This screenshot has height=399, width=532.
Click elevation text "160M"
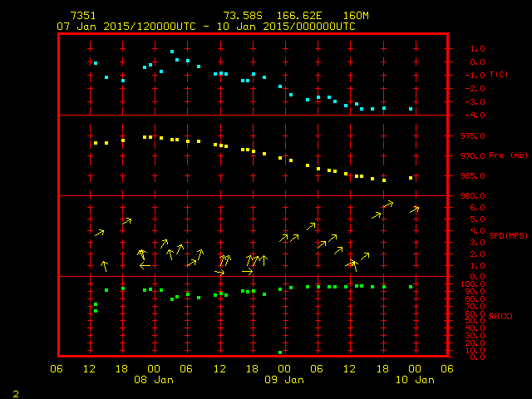(x=356, y=16)
